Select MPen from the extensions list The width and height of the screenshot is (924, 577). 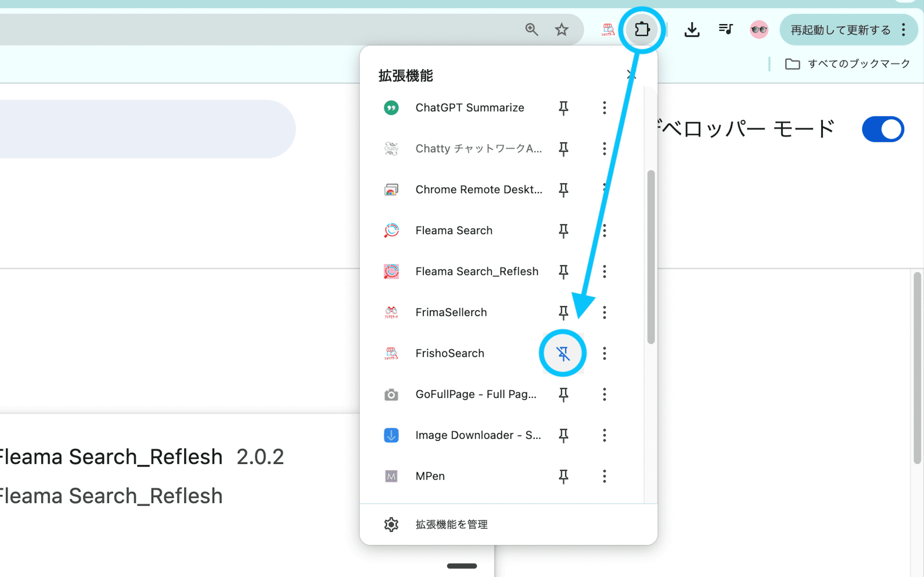[x=430, y=476]
